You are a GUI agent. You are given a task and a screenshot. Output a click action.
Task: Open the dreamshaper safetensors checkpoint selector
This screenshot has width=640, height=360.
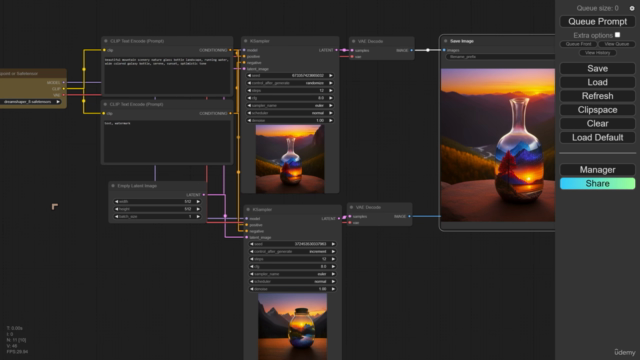pos(31,102)
